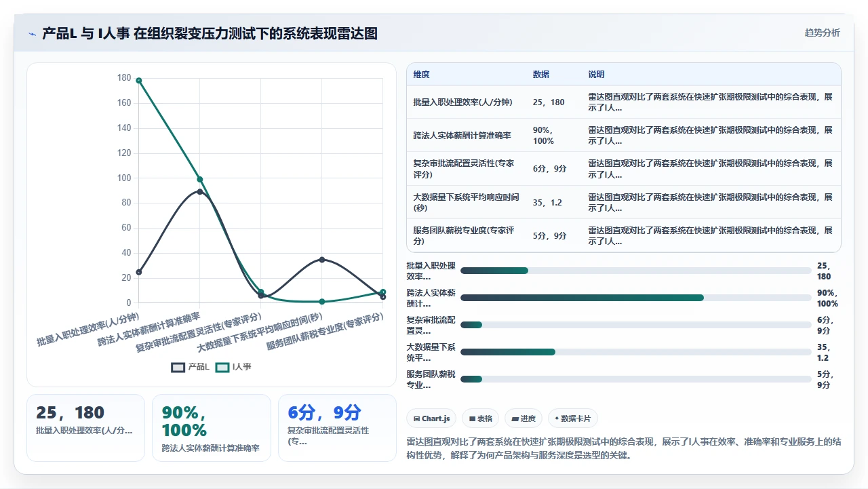The height and width of the screenshot is (489, 868).
Task: Click table value 35，1.2
Action: point(547,203)
